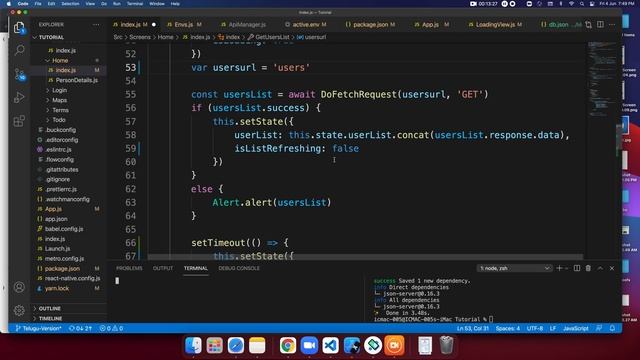Close the bottom panel
Screen dimensions: 640x360
(x=612, y=268)
